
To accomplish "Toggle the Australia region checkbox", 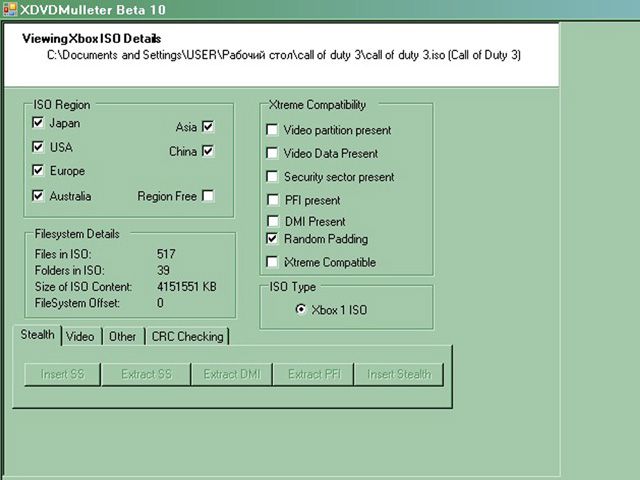I will point(38,196).
